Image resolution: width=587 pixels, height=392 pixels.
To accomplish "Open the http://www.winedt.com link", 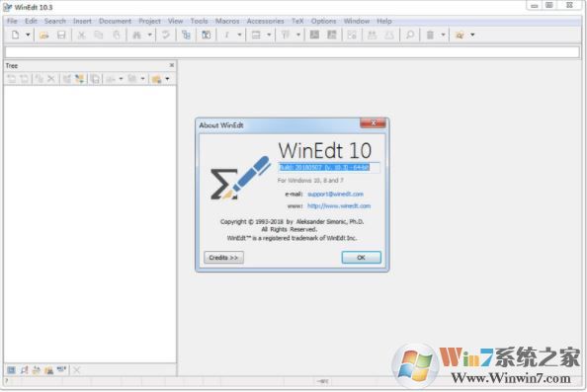I will (339, 205).
